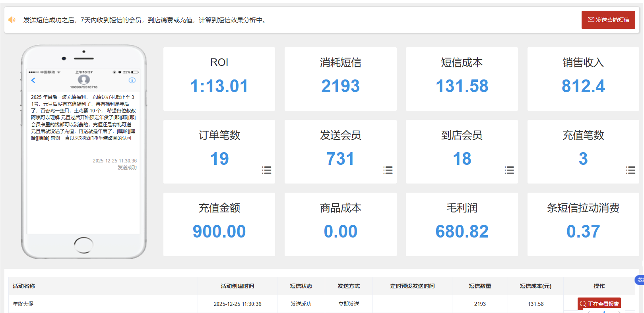Select the 年终大促 campaign row name
Viewport: 644px width, 313px height.
coord(23,304)
